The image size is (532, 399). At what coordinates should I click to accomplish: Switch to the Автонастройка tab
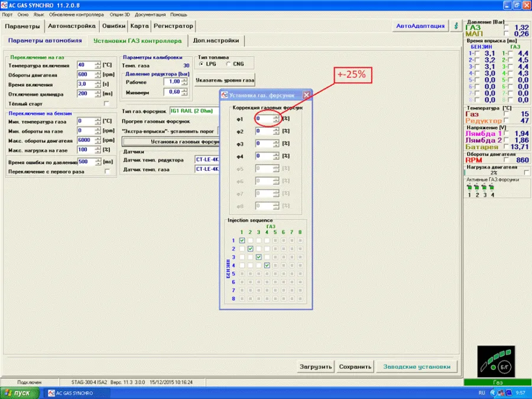pyautogui.click(x=72, y=26)
